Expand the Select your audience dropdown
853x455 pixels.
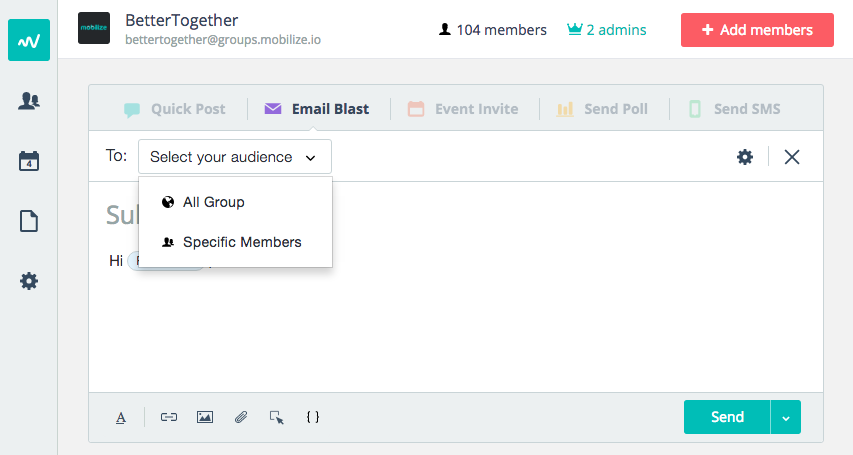[234, 157]
